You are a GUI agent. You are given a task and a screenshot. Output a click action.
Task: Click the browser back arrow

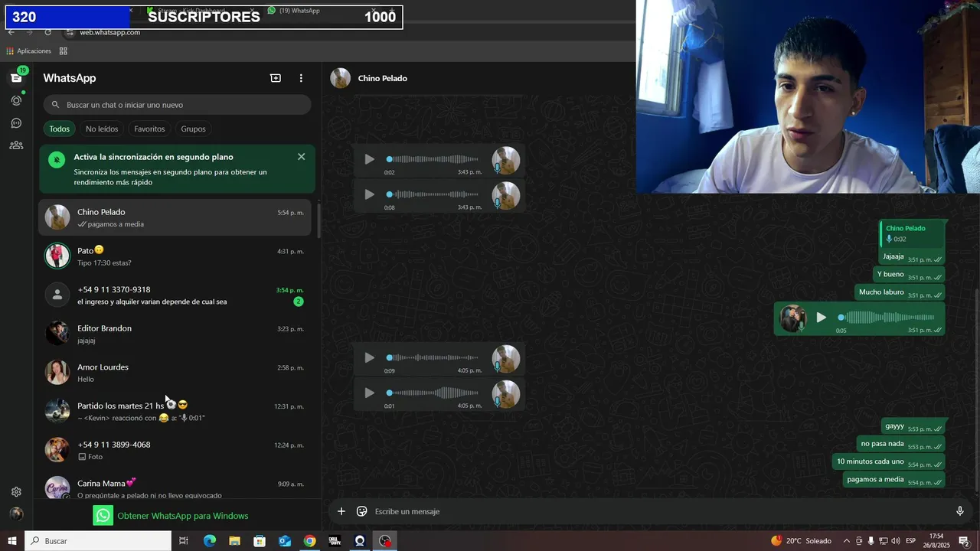[11, 32]
